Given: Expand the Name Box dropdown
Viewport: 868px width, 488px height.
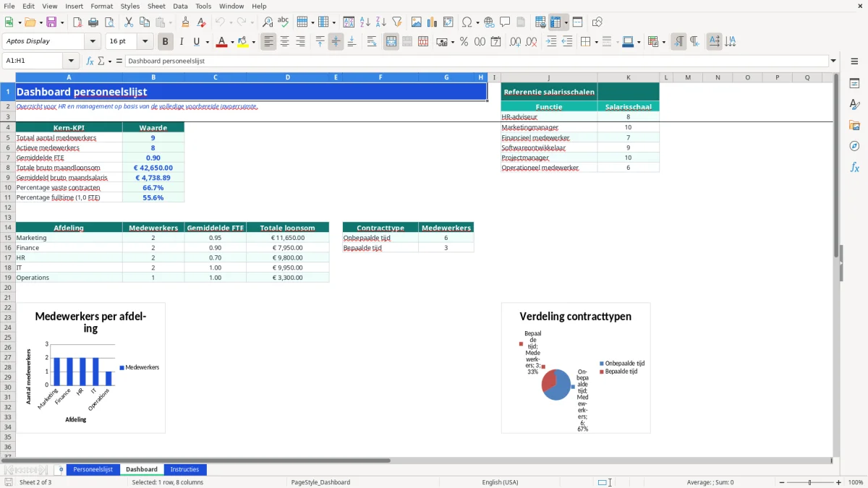Looking at the screenshot, I should click(70, 61).
